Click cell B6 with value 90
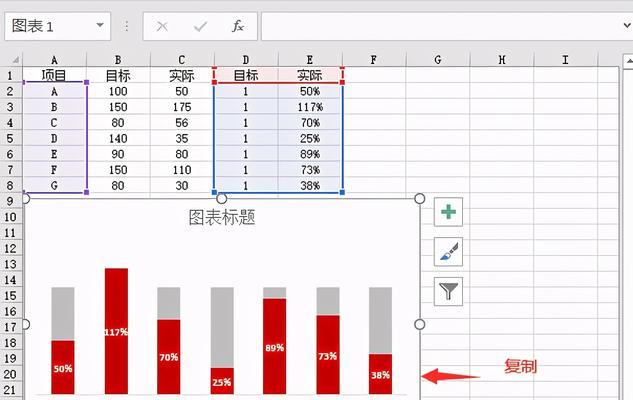 [118, 154]
